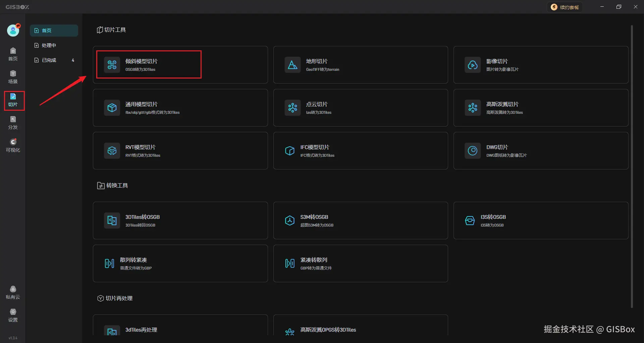This screenshot has height=343, width=644.
Task: Click the v1.3.4 version label
Action: (x=13, y=338)
